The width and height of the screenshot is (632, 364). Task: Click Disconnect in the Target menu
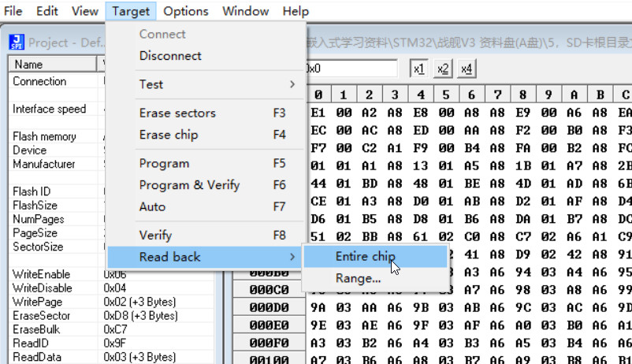point(170,56)
